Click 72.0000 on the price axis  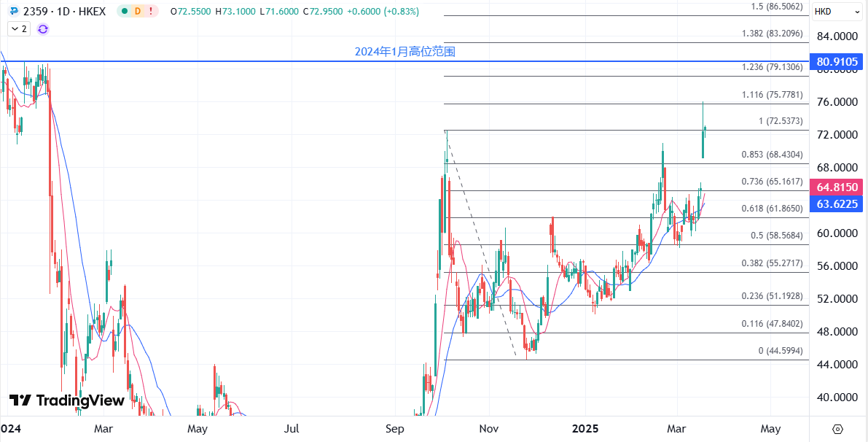(x=838, y=135)
